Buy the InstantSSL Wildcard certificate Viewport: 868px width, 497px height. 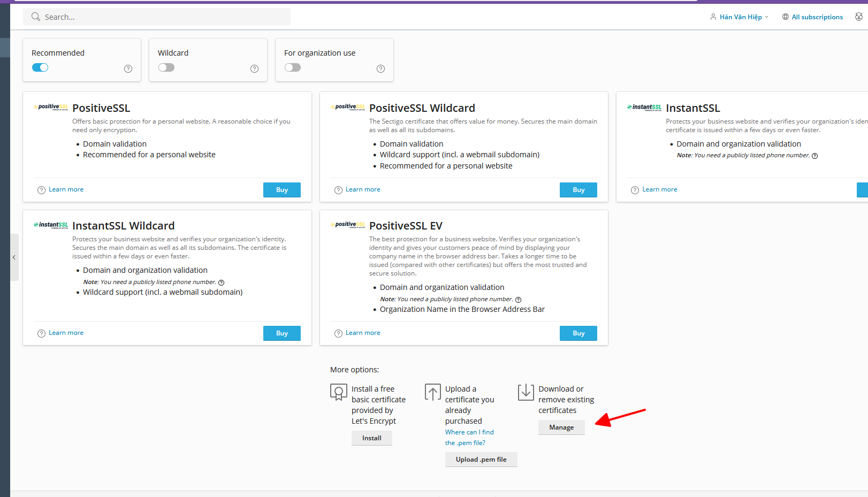click(282, 333)
